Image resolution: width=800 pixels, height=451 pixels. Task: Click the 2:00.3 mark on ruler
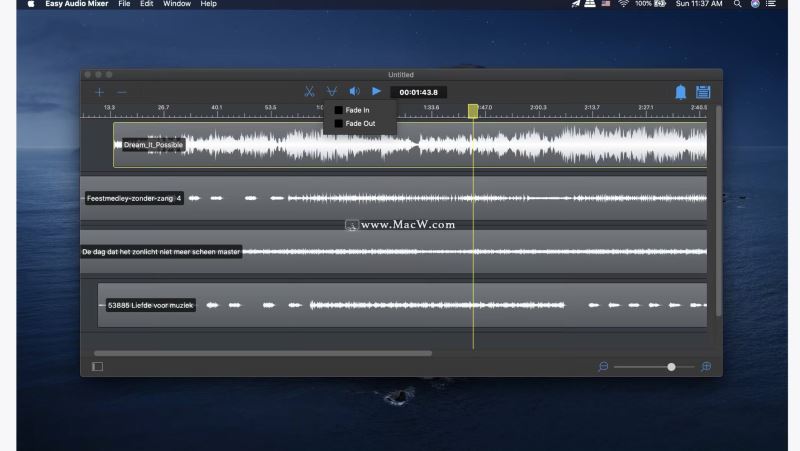[538, 108]
